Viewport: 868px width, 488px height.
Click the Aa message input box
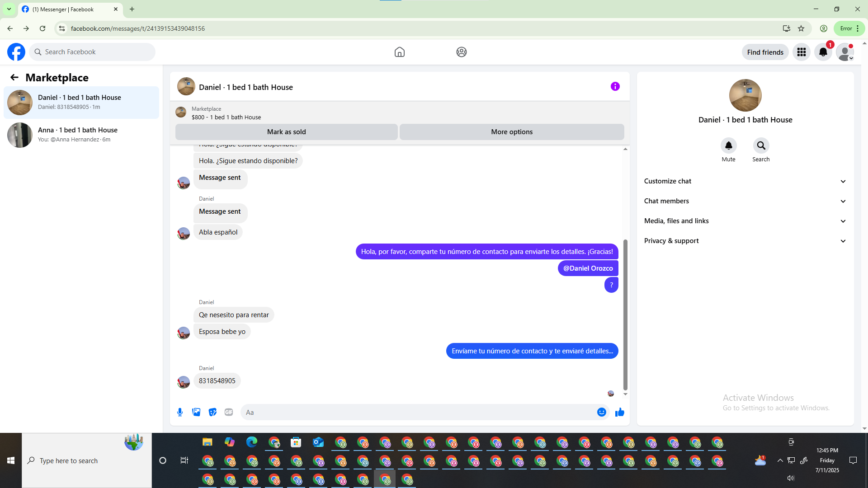[x=419, y=412]
